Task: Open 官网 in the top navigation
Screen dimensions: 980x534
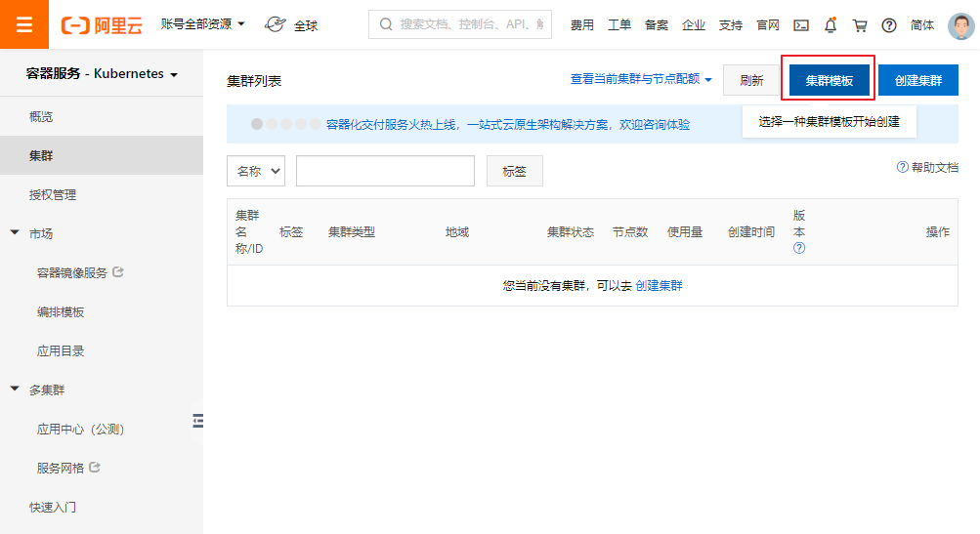Action: coord(768,25)
